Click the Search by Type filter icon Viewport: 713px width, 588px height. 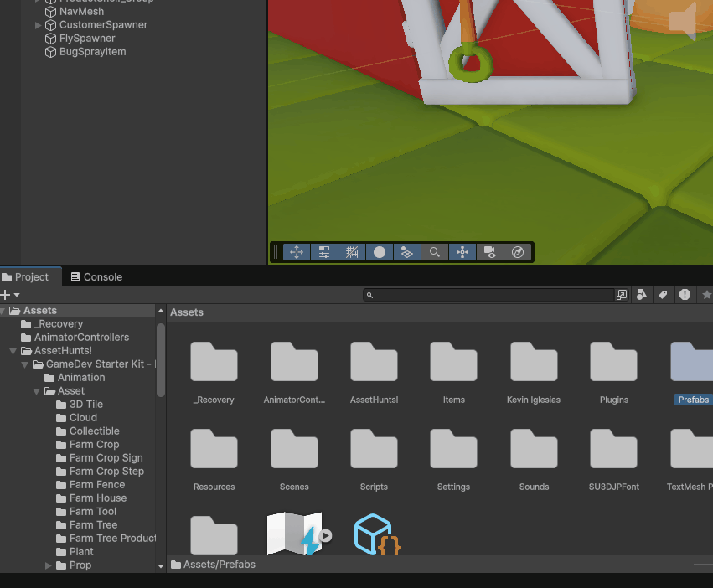pos(642,295)
